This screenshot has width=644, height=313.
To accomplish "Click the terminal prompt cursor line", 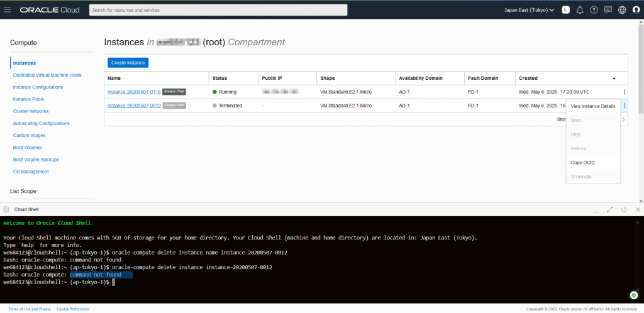I will (59, 282).
